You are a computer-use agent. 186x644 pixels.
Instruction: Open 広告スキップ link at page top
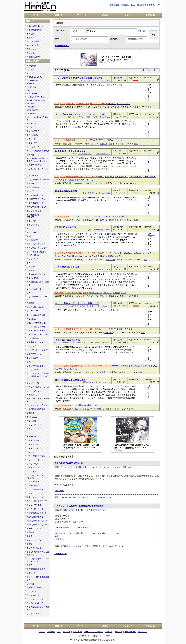point(154,5)
